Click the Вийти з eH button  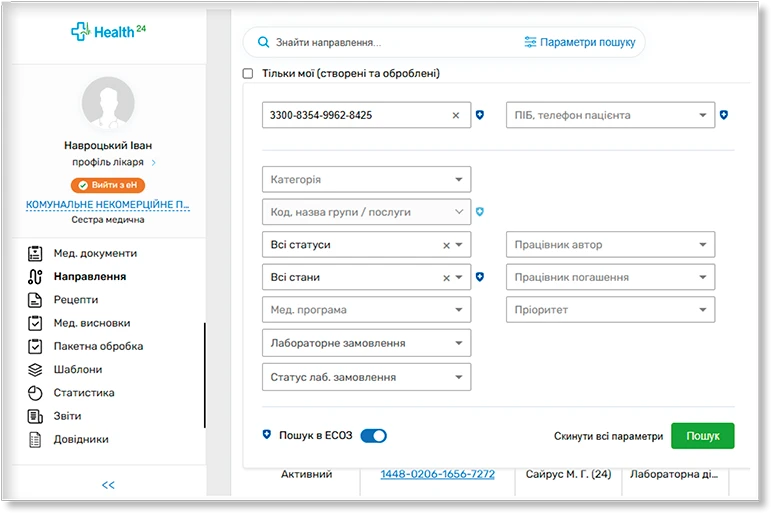pos(108,185)
